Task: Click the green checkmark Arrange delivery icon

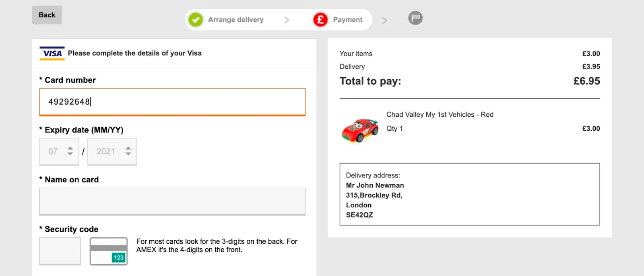Action: (x=196, y=20)
